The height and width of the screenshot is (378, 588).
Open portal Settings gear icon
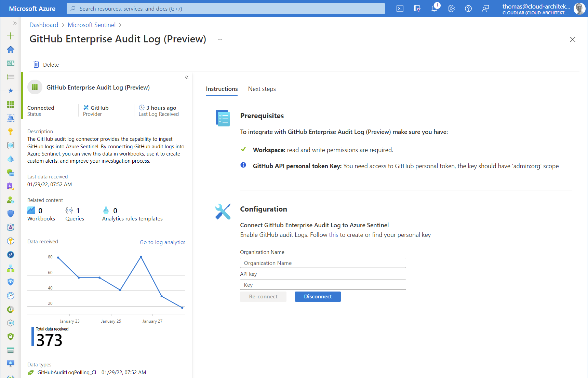(451, 9)
